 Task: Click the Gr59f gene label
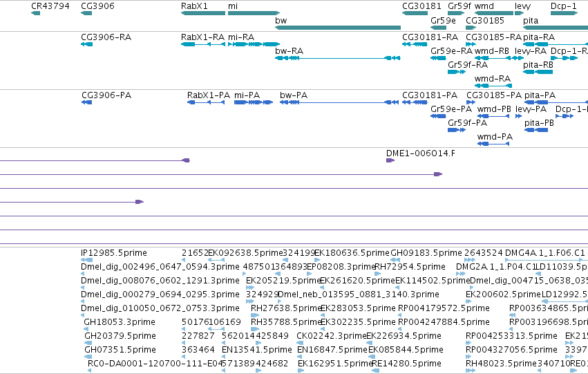459,6
